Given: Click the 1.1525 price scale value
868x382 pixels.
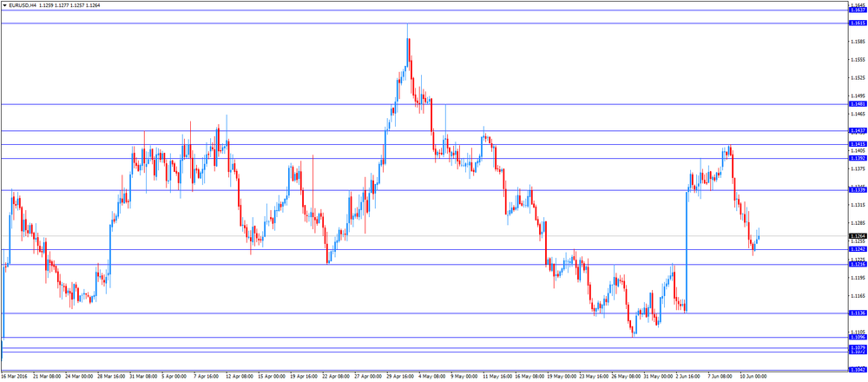Looking at the screenshot, I should (x=858, y=78).
